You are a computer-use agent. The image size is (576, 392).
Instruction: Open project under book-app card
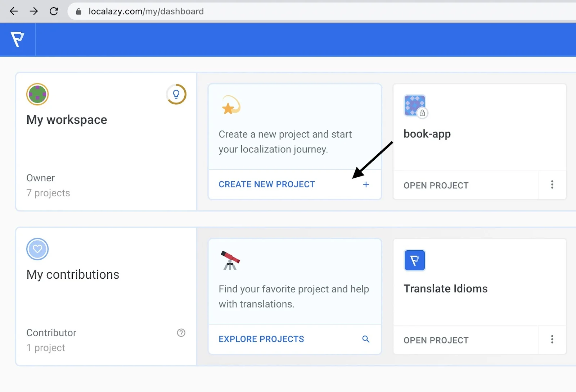(436, 186)
